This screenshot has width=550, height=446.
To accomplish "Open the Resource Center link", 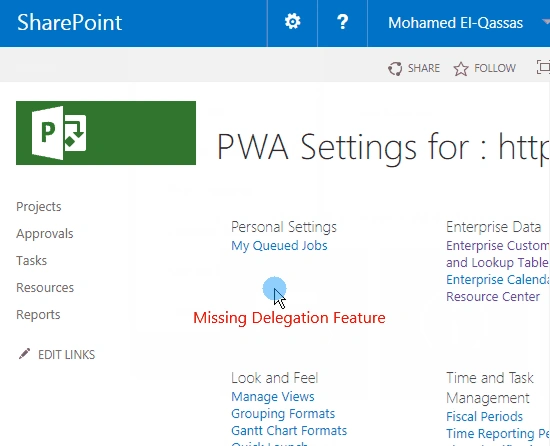I will [x=493, y=297].
